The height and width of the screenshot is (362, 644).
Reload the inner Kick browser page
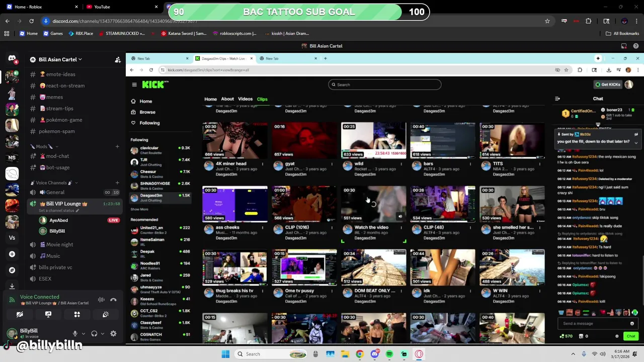pyautogui.click(x=151, y=70)
